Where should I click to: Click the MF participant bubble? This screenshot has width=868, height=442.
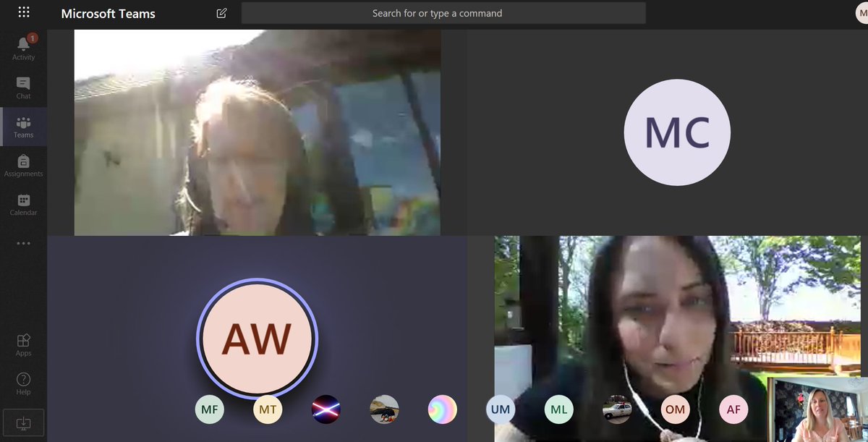click(210, 409)
